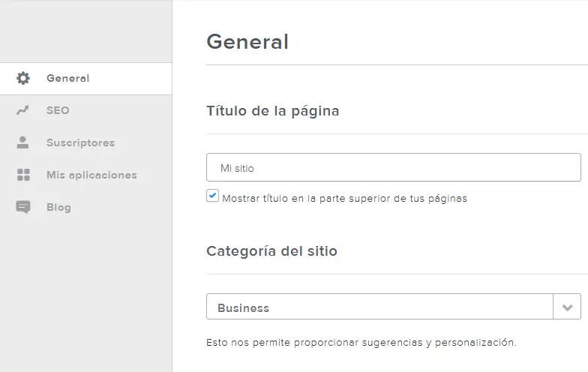Click the large General page heading
588x372 pixels.
247,42
